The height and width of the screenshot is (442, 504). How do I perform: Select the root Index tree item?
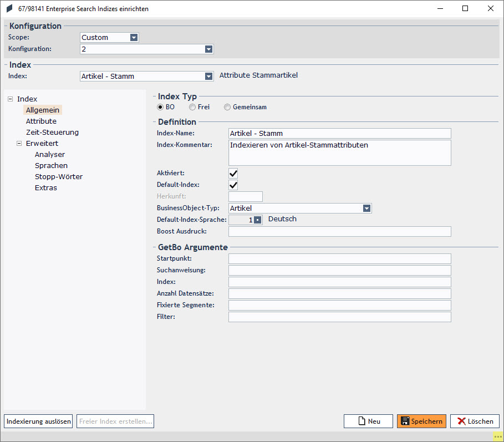click(27, 99)
